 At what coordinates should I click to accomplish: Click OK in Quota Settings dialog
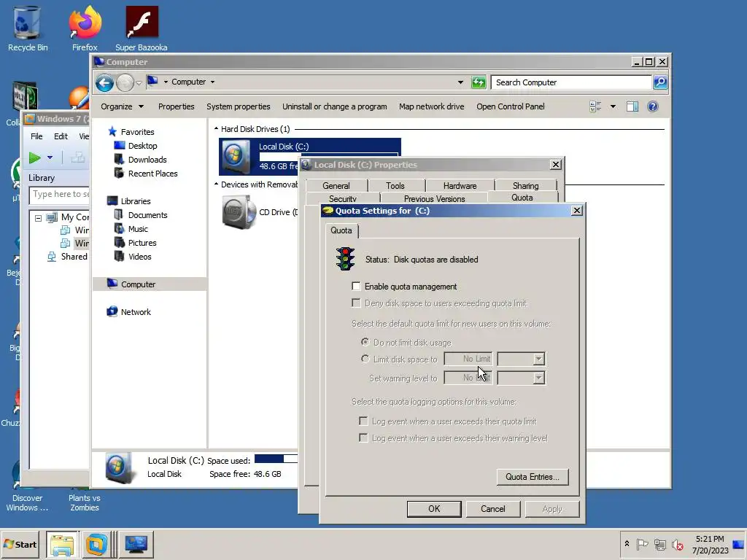click(434, 508)
